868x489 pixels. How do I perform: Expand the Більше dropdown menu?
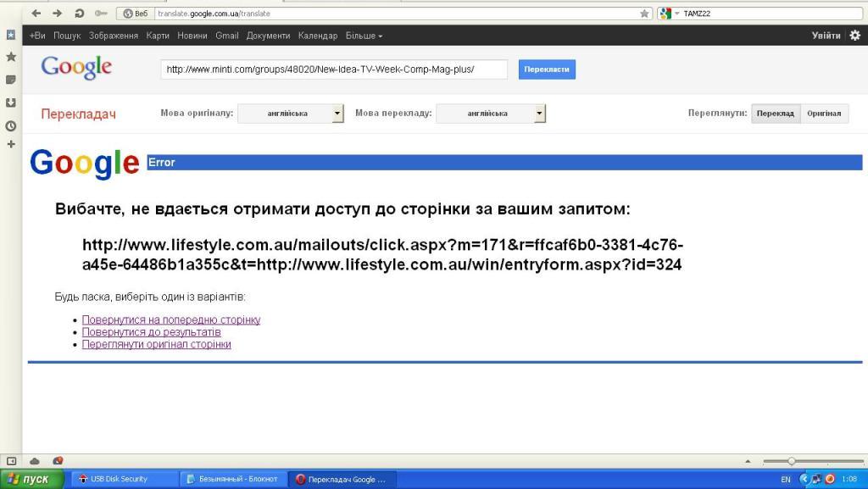pos(364,36)
